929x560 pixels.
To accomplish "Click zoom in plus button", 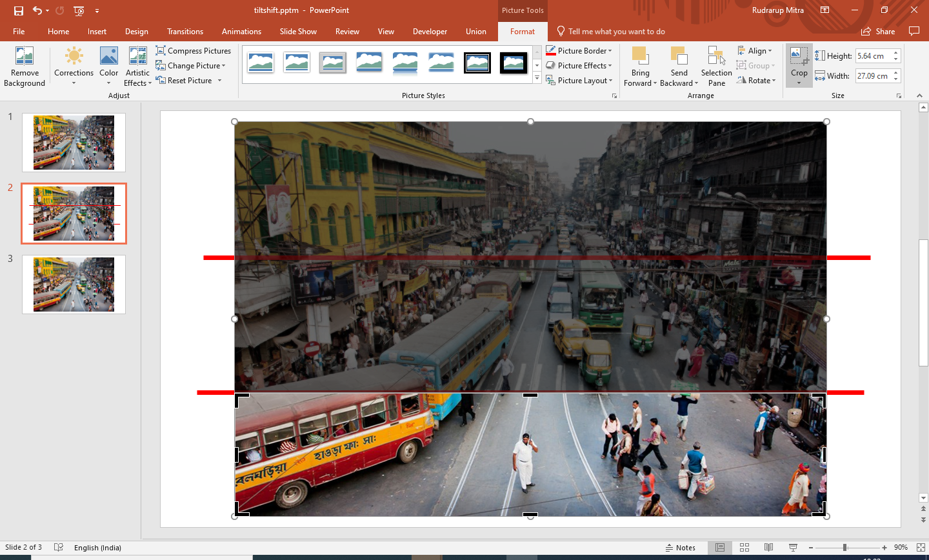I will point(884,548).
